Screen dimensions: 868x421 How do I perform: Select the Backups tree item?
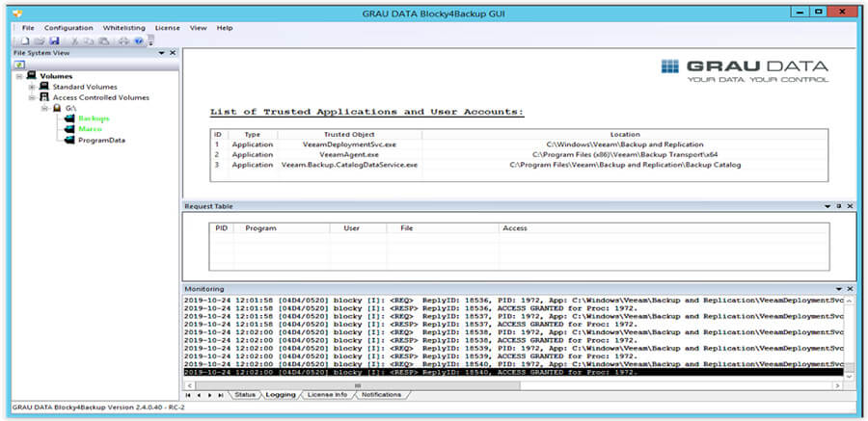pyautogui.click(x=94, y=118)
